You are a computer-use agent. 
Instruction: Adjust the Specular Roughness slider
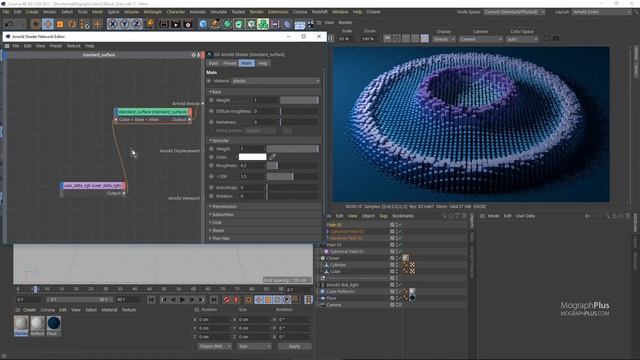(x=292, y=166)
